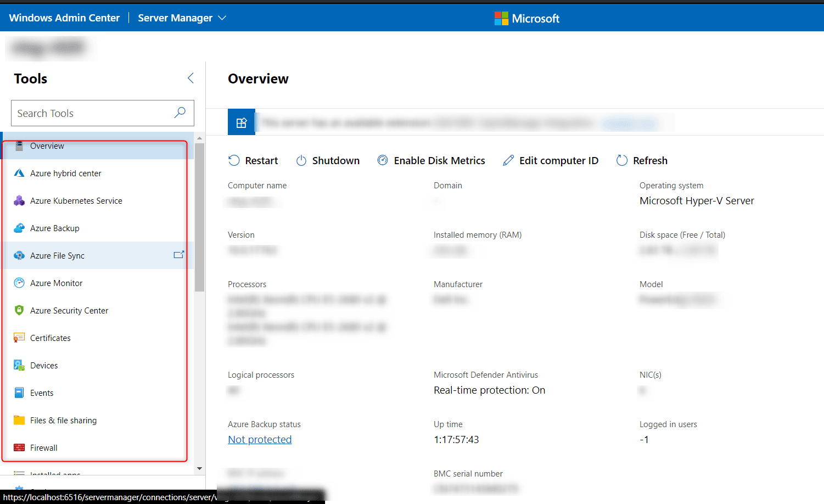
Task: Click the Devices icon
Action: click(19, 366)
